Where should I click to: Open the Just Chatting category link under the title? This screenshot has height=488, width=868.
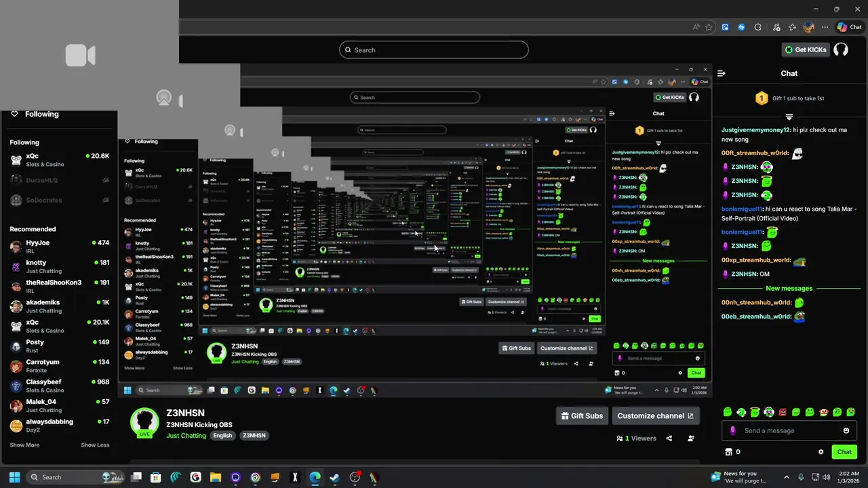(x=186, y=435)
